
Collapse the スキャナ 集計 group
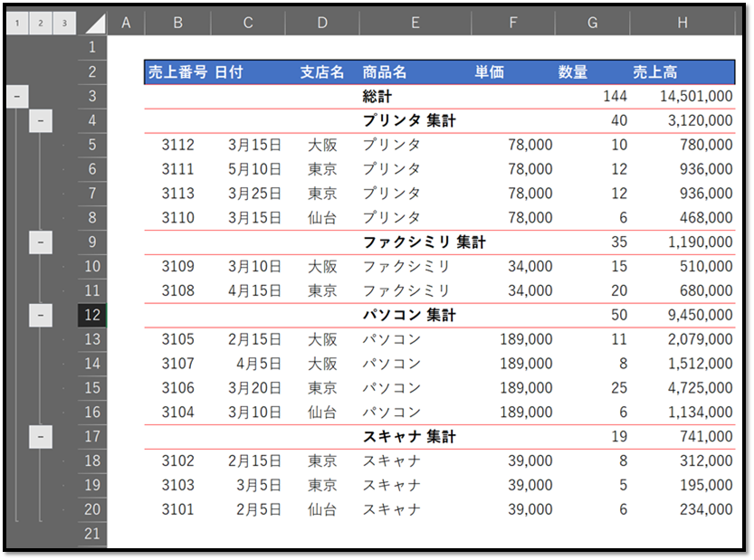(39, 435)
